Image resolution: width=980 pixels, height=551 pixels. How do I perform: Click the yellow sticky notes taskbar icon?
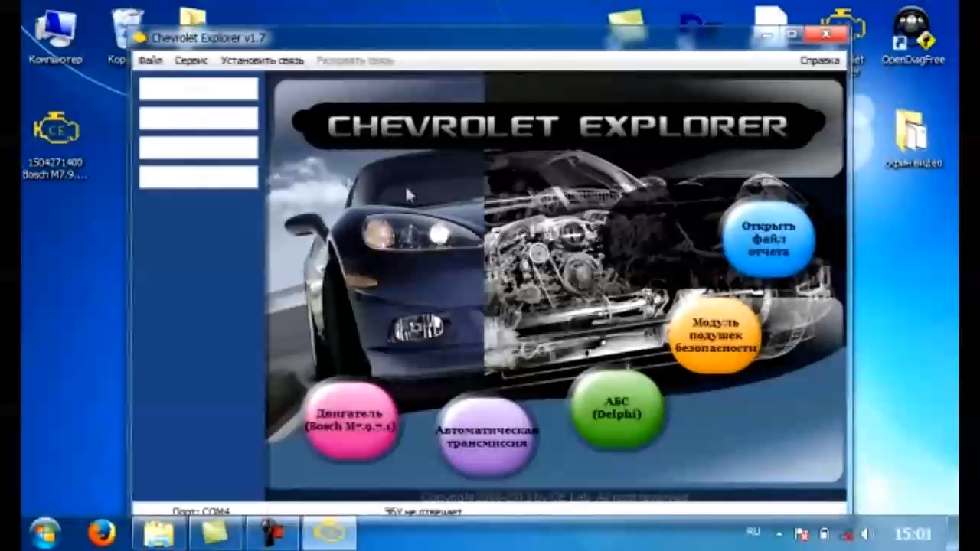[x=215, y=533]
